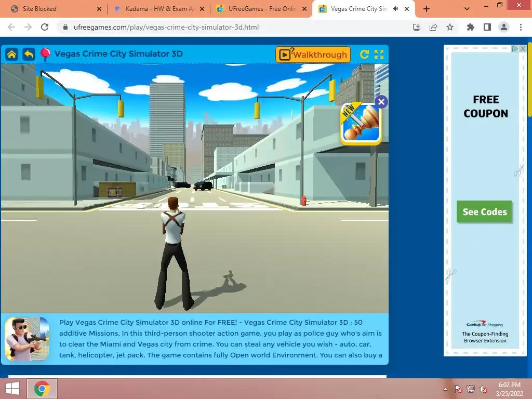The height and width of the screenshot is (399, 532).
Task: Click the muted volume tray icon
Action: pos(483,389)
